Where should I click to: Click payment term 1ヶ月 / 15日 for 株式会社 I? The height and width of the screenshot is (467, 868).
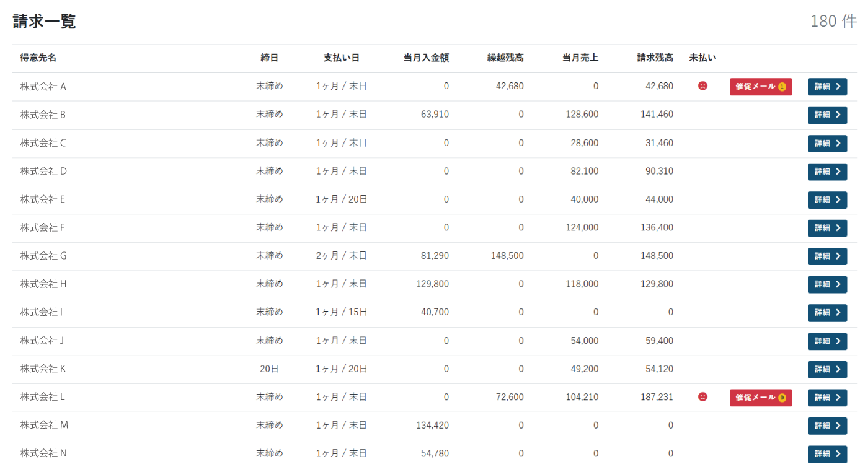tap(342, 312)
